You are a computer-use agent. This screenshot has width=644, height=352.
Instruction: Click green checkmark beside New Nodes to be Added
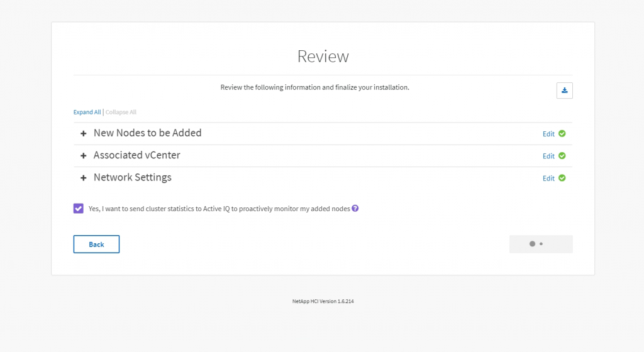562,133
